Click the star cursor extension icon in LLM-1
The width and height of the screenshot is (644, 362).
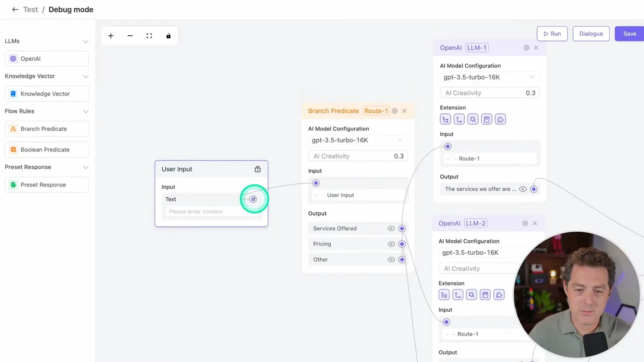coord(473,119)
